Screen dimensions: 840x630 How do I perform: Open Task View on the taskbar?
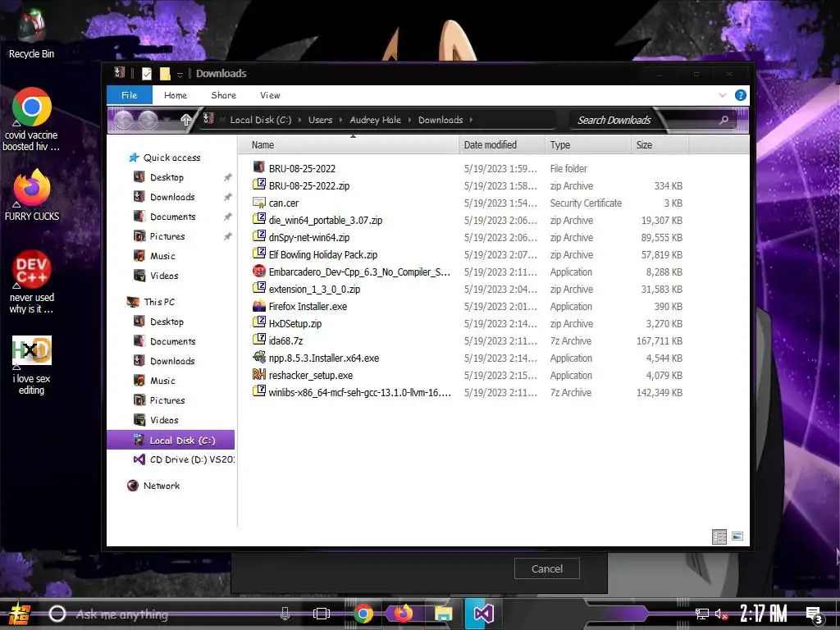[321, 614]
